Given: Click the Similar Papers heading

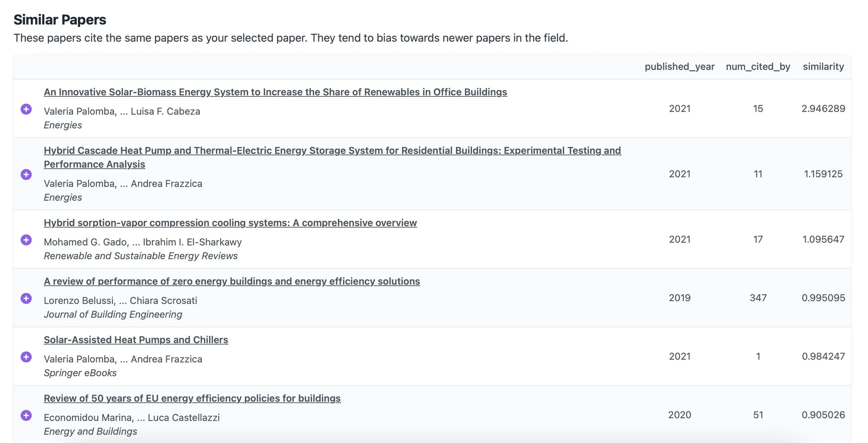Looking at the screenshot, I should (x=60, y=20).
